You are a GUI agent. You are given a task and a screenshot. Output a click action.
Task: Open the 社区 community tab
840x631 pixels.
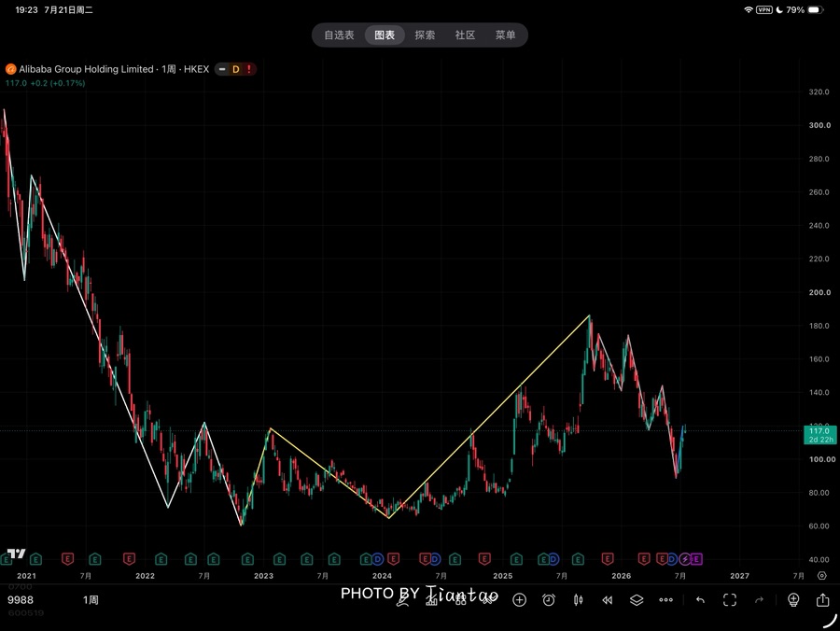[x=465, y=35]
